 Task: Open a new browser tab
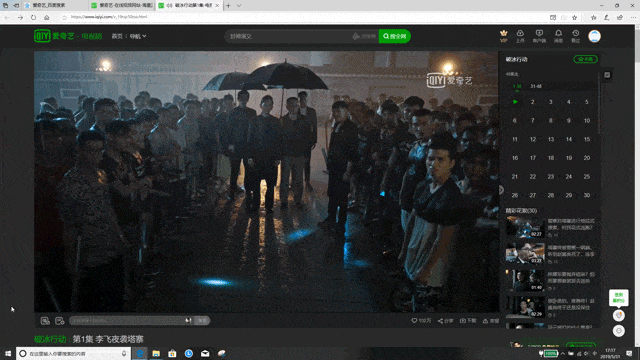point(229,5)
